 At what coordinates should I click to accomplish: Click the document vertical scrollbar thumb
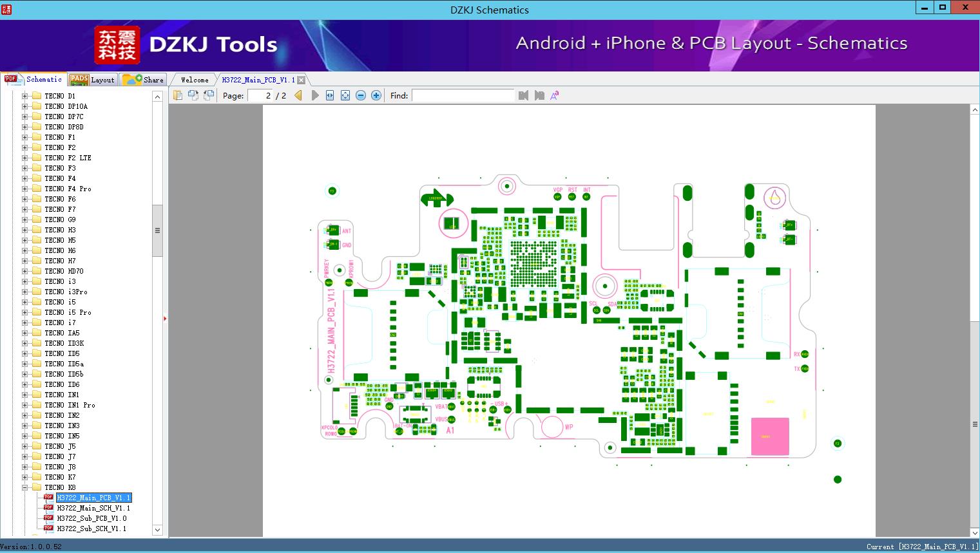click(975, 424)
